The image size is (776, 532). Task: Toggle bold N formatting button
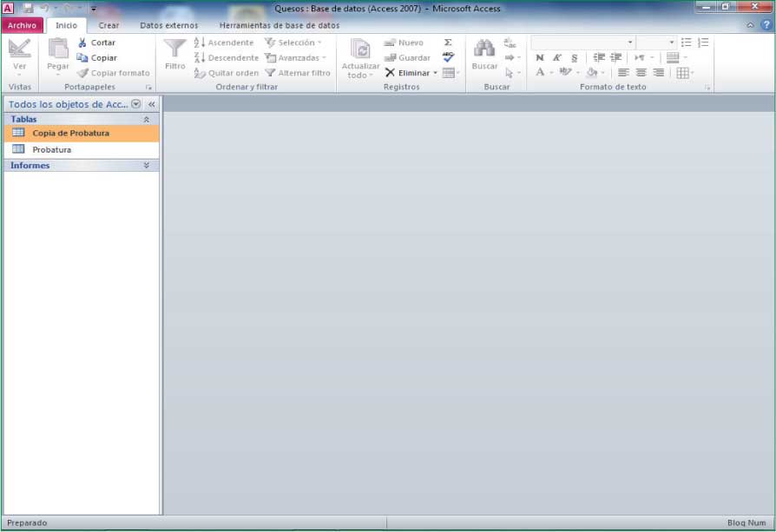[x=540, y=58]
